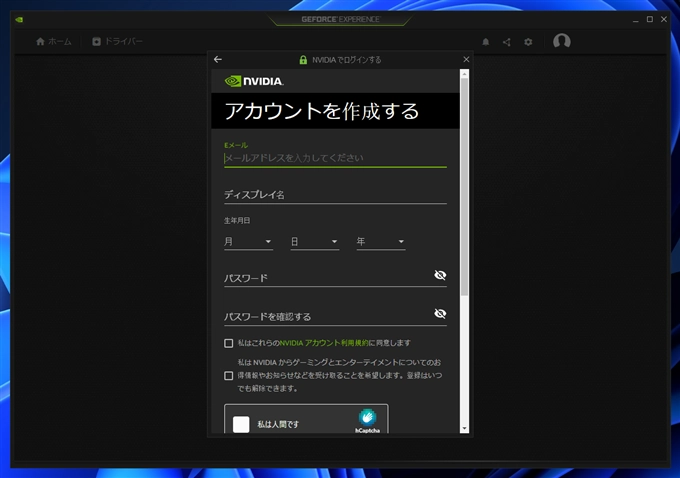The height and width of the screenshot is (478, 680).
Task: Go back with the login dialog arrow
Action: click(218, 59)
